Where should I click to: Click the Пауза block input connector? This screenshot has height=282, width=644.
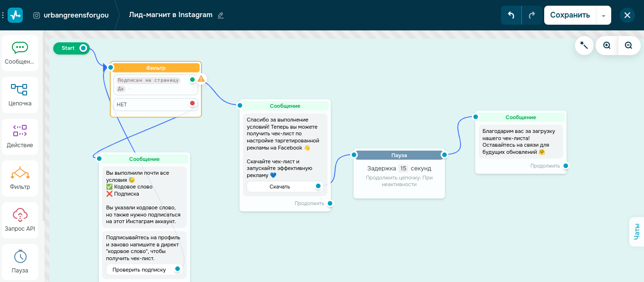pyautogui.click(x=354, y=155)
